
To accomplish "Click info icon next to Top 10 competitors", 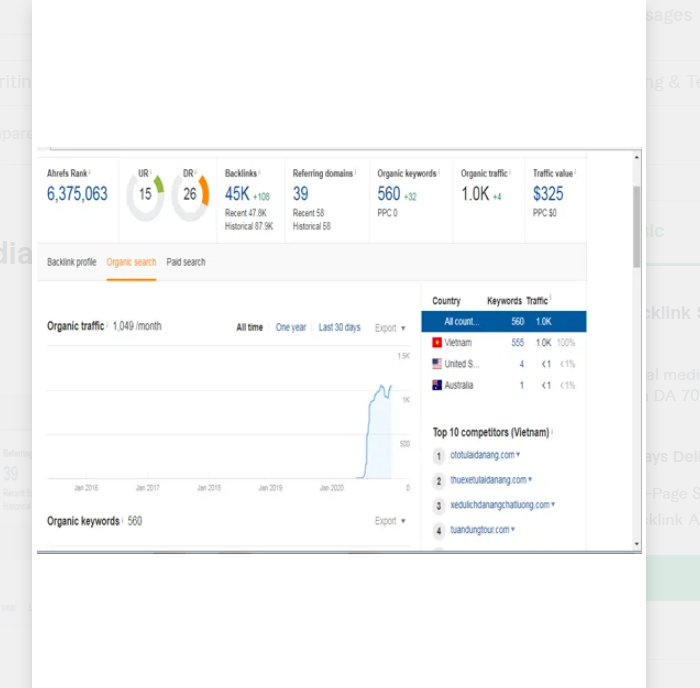I will click(552, 431).
